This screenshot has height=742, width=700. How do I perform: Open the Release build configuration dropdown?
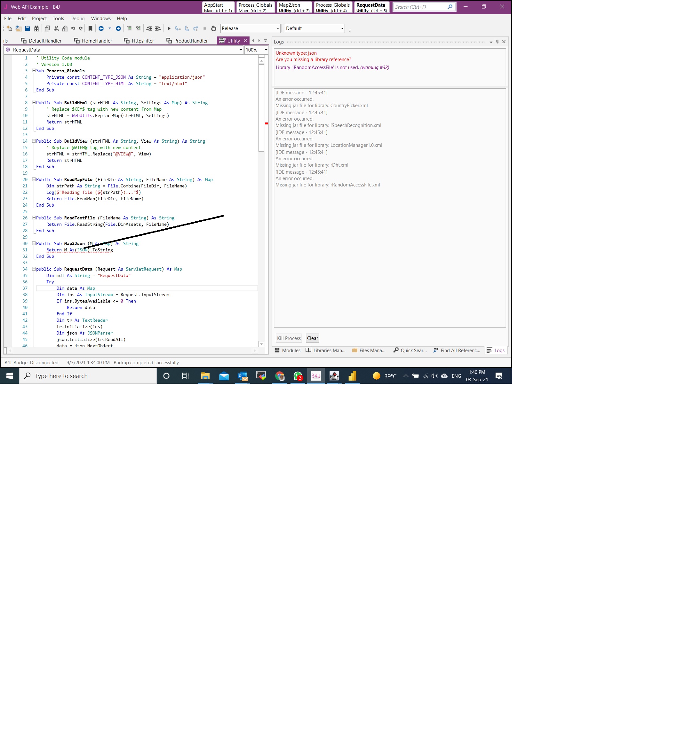point(277,28)
